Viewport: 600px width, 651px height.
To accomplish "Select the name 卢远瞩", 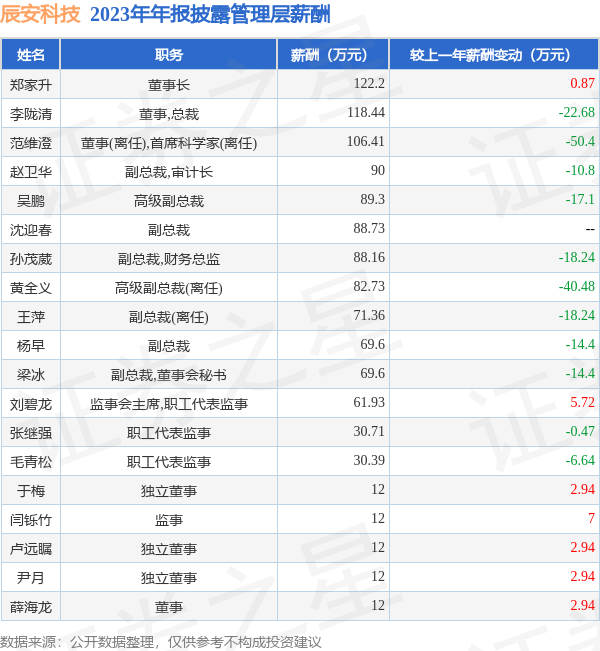I will (31, 549).
